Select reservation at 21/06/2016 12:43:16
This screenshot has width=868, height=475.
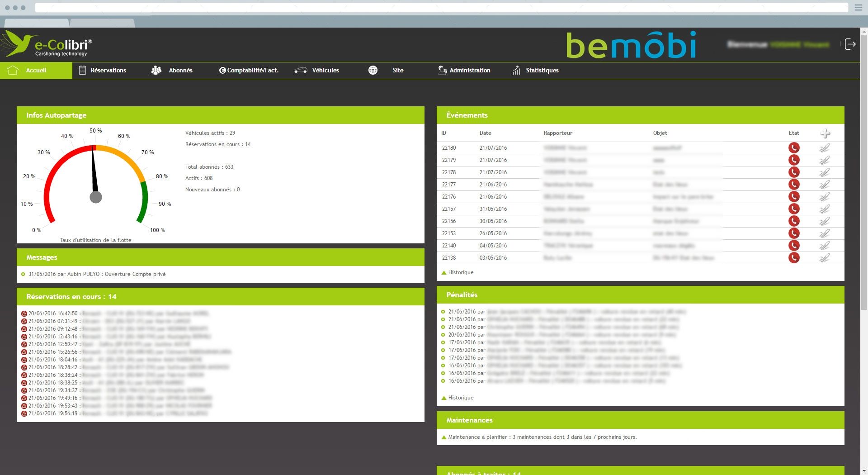coord(116,337)
